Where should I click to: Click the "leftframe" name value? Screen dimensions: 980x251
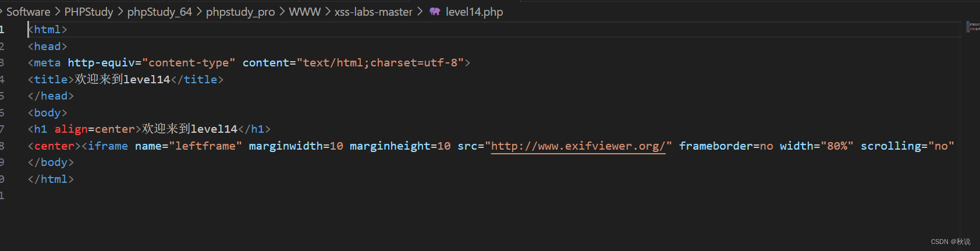(205, 146)
